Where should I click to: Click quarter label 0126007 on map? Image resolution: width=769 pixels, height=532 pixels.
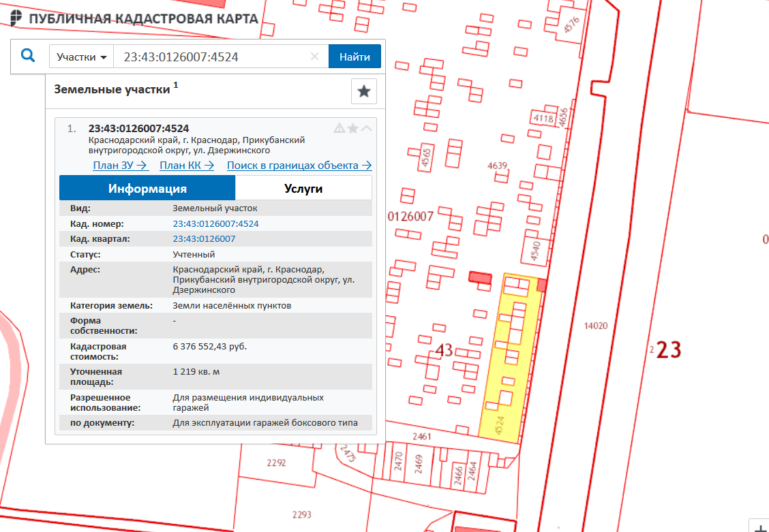tap(410, 216)
